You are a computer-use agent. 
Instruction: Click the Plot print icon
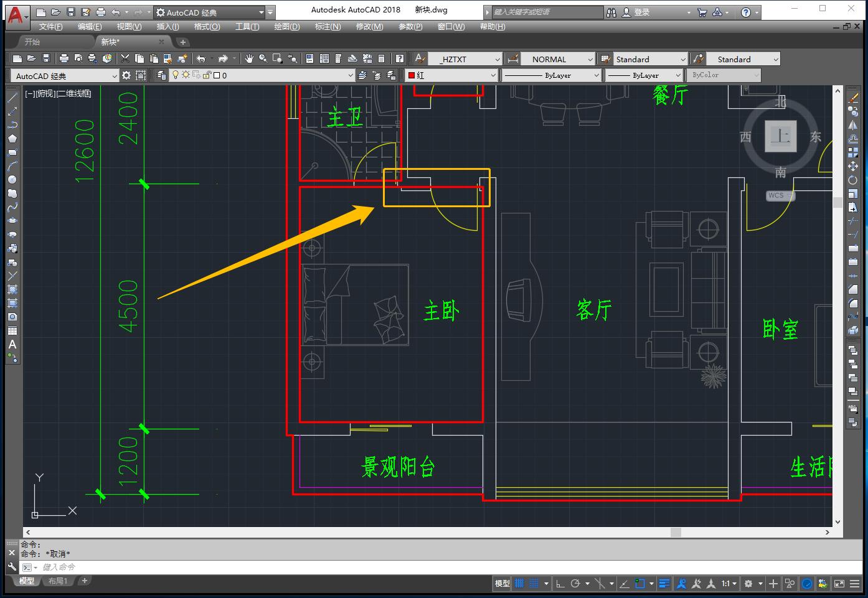[x=64, y=58]
